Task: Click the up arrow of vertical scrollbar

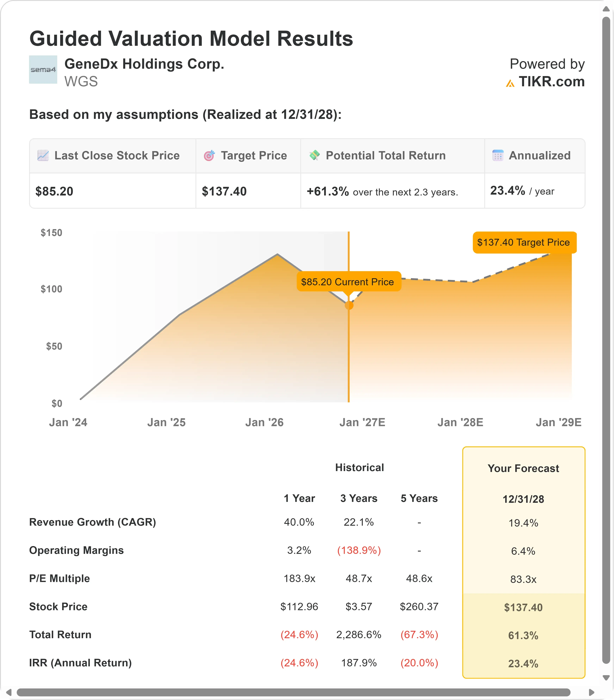Action: (606, 9)
